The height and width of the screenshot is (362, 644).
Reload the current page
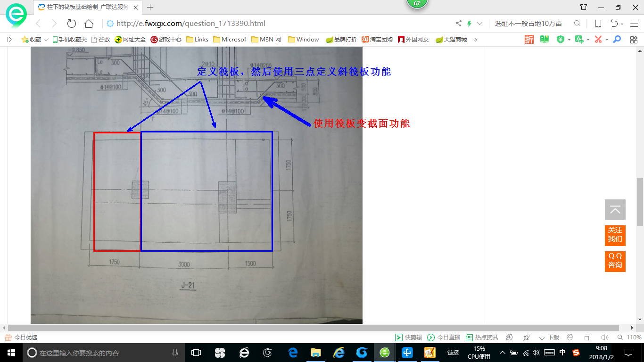pos(72,24)
